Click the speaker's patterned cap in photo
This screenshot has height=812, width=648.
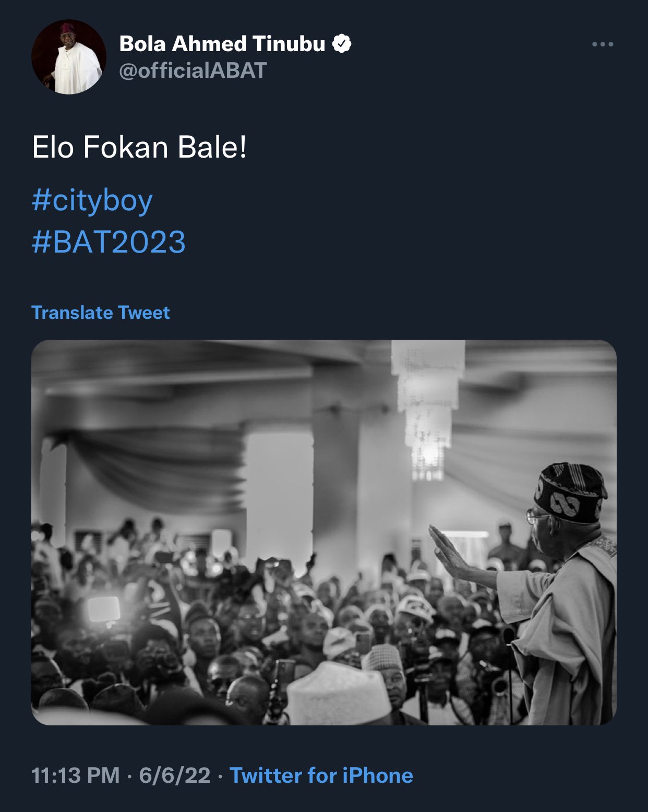pos(570,492)
